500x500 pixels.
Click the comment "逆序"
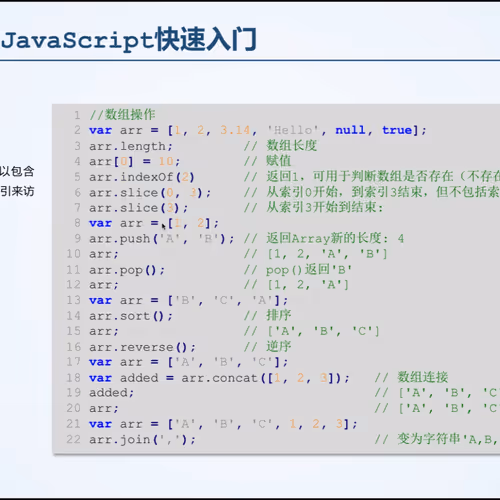click(x=279, y=346)
